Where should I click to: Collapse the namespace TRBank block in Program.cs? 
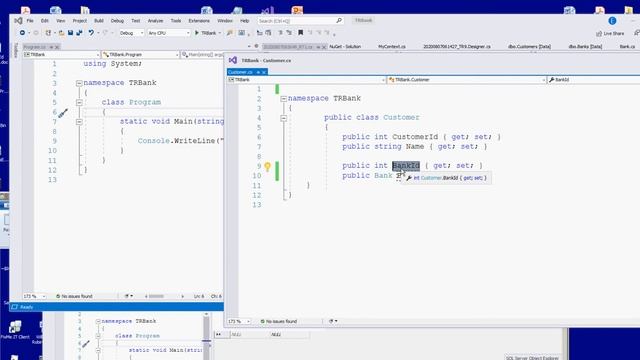click(79, 83)
